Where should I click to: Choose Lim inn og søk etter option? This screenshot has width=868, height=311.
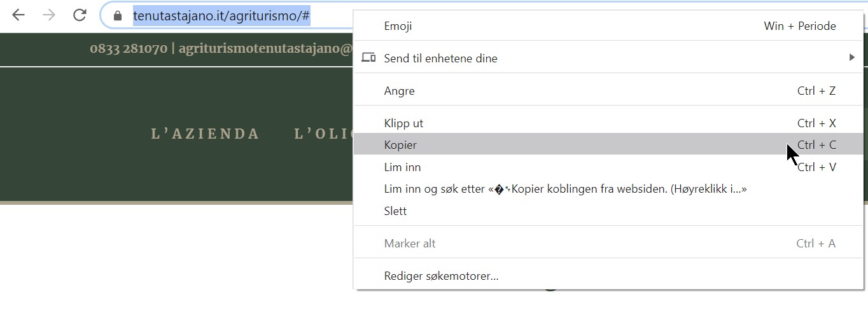pyautogui.click(x=565, y=189)
